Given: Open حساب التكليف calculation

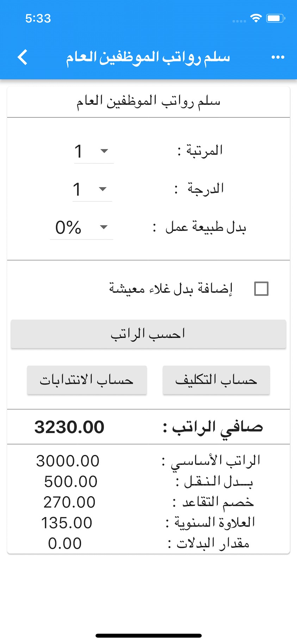Looking at the screenshot, I should point(216,380).
